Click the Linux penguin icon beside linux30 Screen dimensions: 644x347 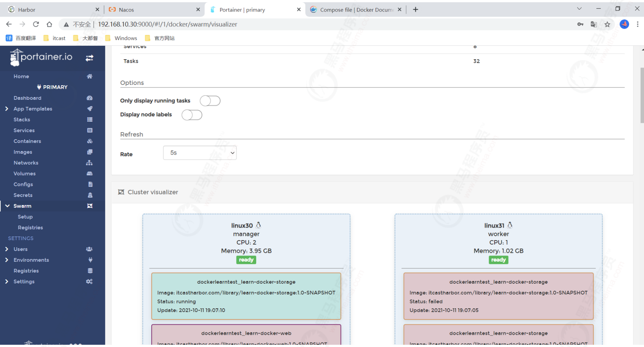[x=258, y=225]
